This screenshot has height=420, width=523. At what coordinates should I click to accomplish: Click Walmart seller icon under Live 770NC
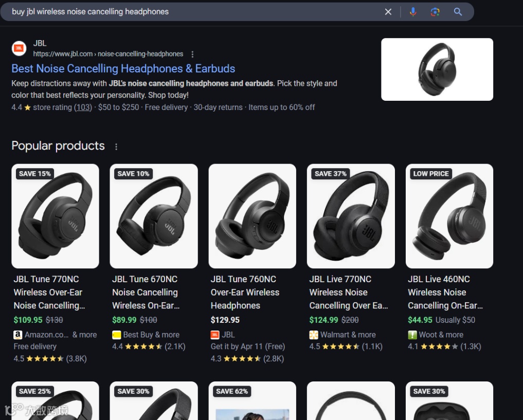(314, 335)
